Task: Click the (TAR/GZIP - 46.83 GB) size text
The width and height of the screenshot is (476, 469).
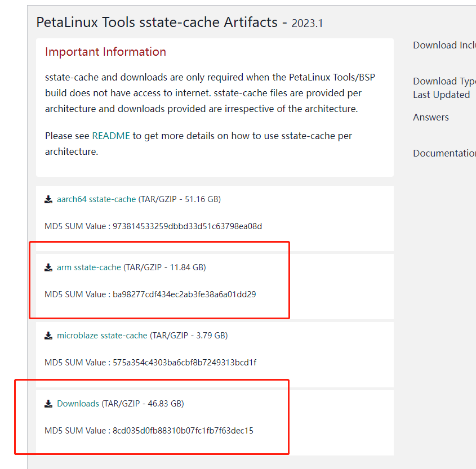Action: coord(143,404)
